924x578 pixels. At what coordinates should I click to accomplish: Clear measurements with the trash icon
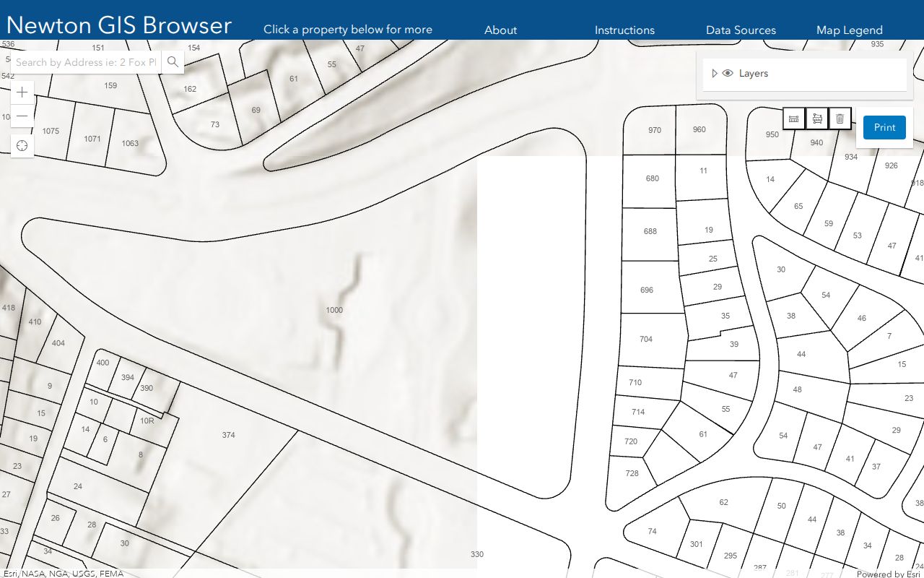(x=840, y=118)
